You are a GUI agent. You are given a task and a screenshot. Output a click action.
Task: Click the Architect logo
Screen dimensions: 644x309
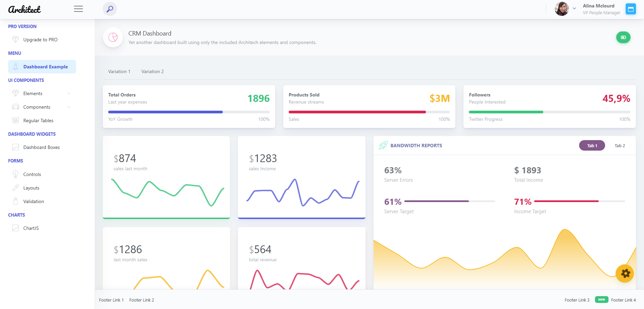(24, 9)
